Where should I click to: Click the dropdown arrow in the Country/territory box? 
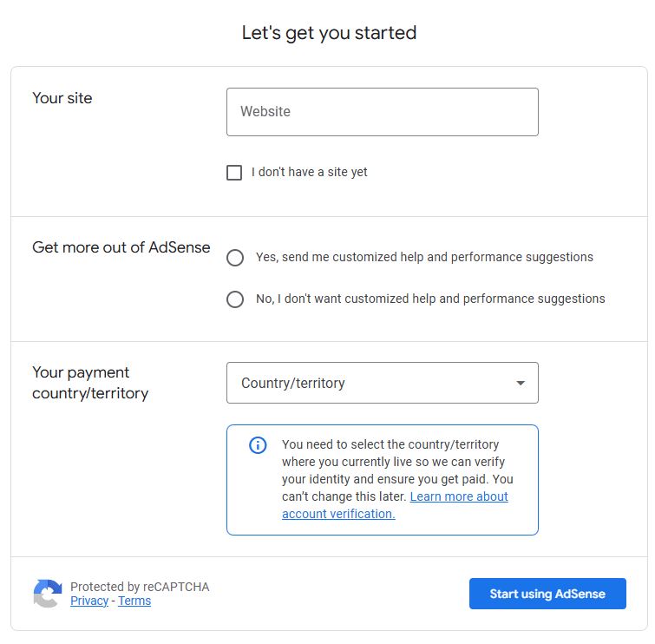pyautogui.click(x=521, y=383)
